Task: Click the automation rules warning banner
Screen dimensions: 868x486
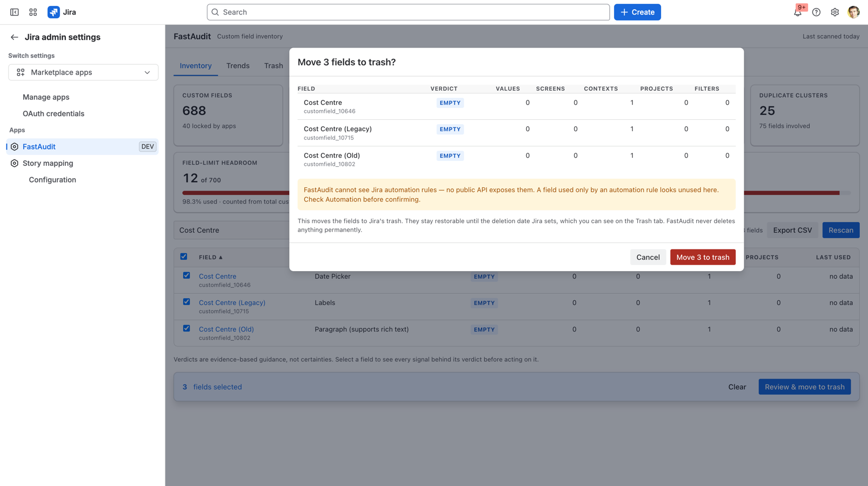Action: coord(516,194)
